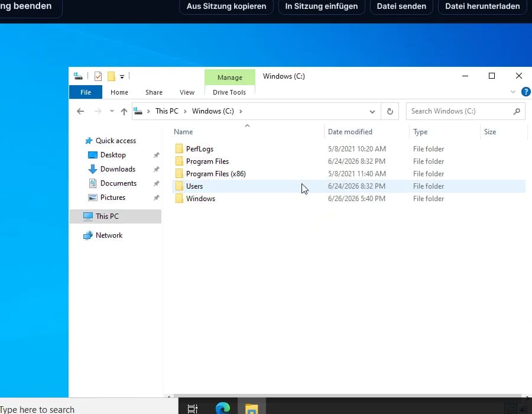This screenshot has width=532, height=414.
Task: Go back with the Back arrow
Action: [80, 111]
